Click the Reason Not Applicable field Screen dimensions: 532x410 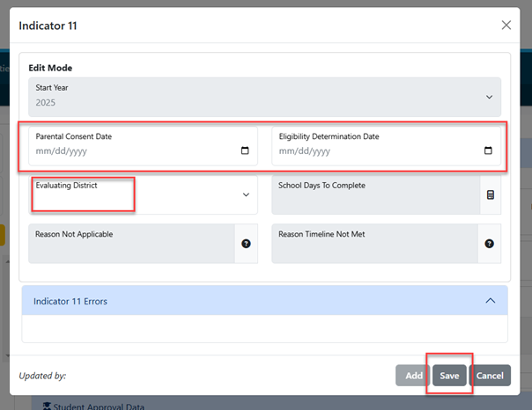(131, 244)
